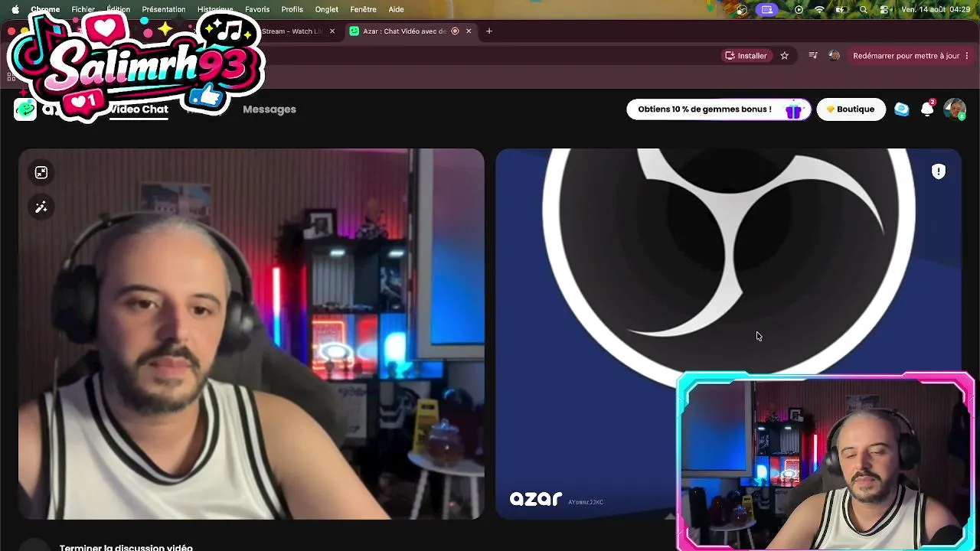Open the Aide menu
980x551 pixels.
pos(396,9)
